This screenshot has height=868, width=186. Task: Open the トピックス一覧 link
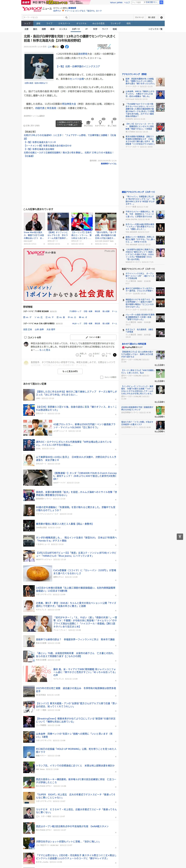[155, 29]
